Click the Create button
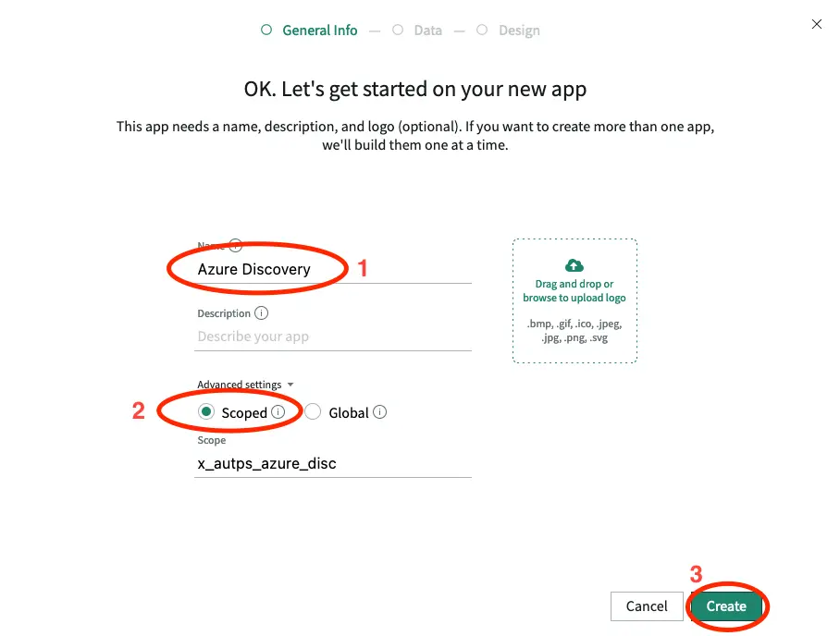The width and height of the screenshot is (840, 636). tap(727, 606)
